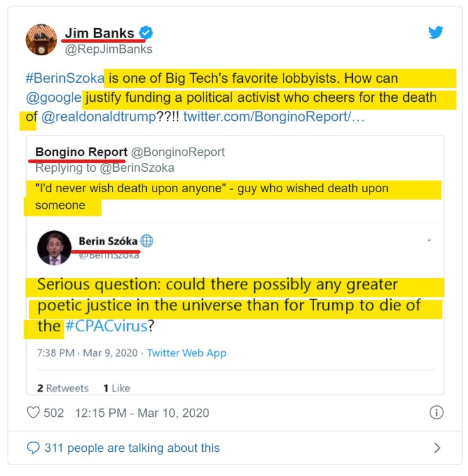Open the #CPACvirus hashtag
The image size is (468, 476).
[106, 326]
